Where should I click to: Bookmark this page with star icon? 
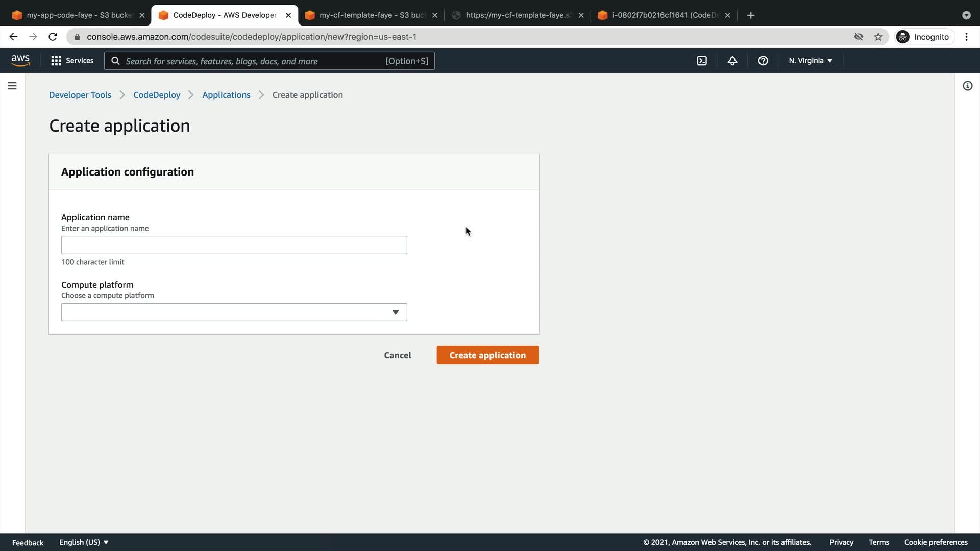[878, 37]
